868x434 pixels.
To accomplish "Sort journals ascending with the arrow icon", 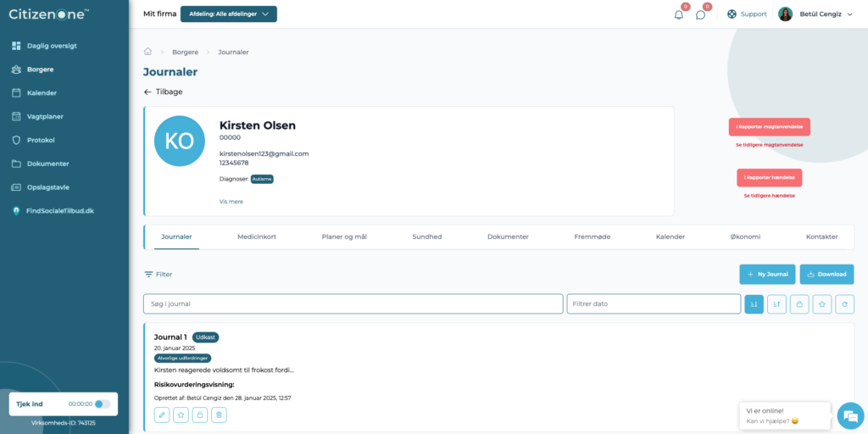I will (776, 304).
